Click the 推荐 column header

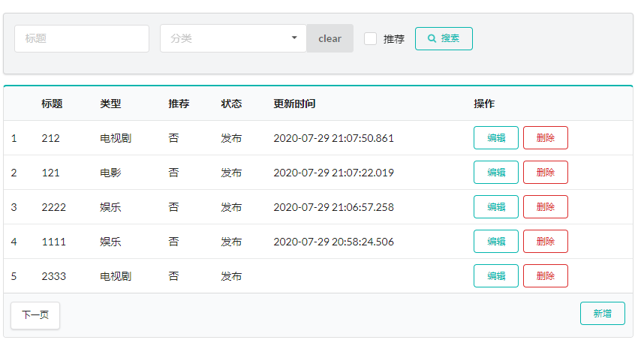coord(179,104)
